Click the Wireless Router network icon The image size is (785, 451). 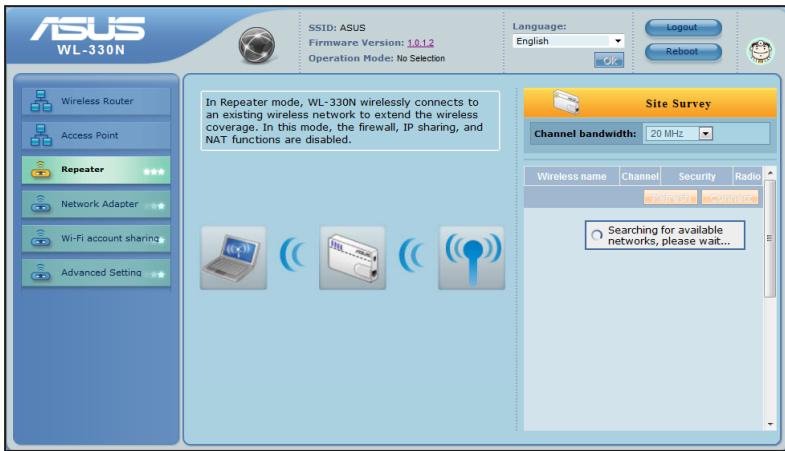[x=41, y=101]
